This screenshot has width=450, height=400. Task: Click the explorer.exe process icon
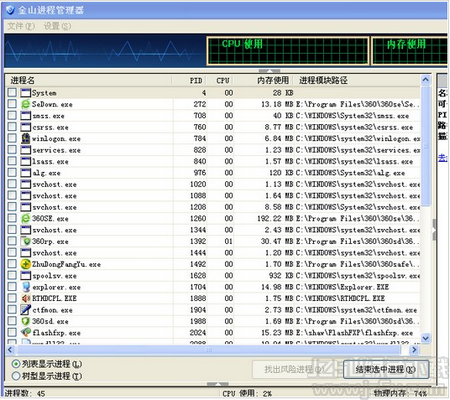(26, 287)
